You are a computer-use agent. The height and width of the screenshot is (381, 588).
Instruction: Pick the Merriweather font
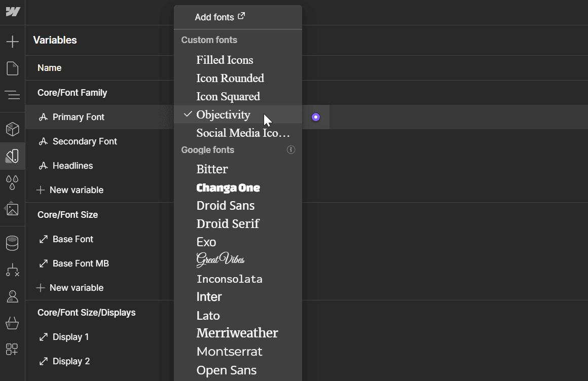tap(238, 333)
